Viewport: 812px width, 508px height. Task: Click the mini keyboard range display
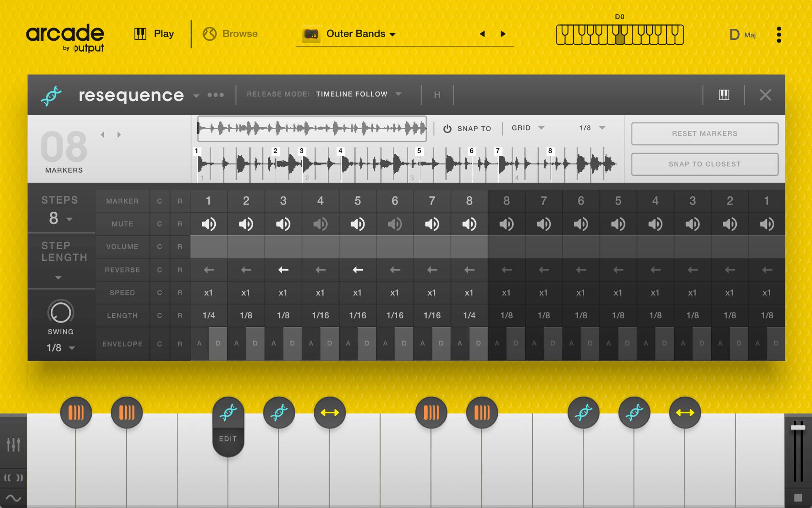click(x=620, y=35)
